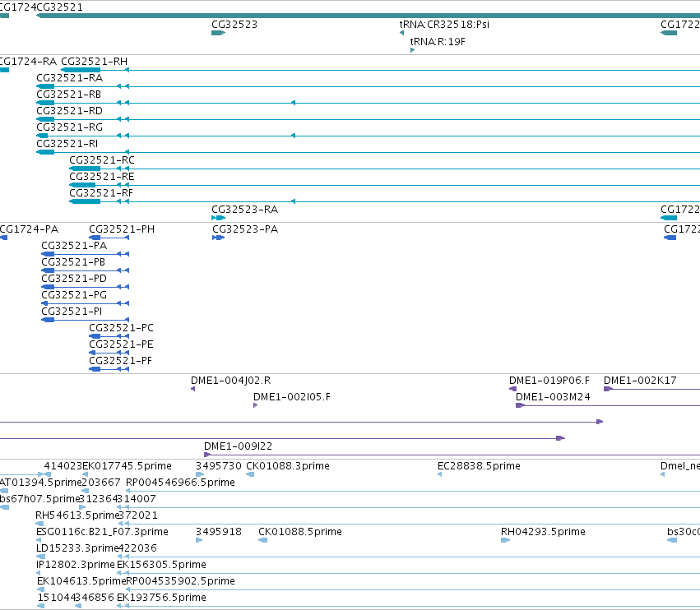Click the CK01088.5prime EST label

tap(300, 532)
